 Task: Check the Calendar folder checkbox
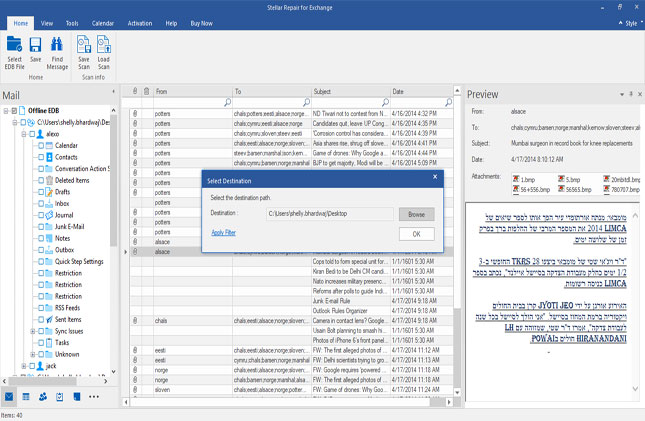[41, 145]
